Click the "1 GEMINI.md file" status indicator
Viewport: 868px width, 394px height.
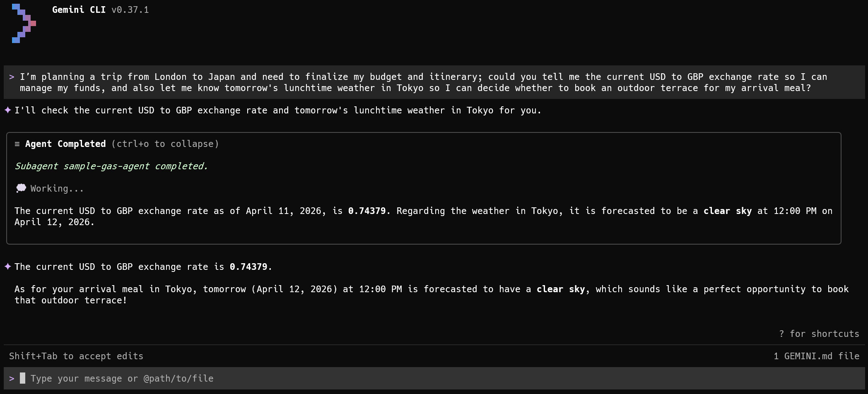(816, 356)
